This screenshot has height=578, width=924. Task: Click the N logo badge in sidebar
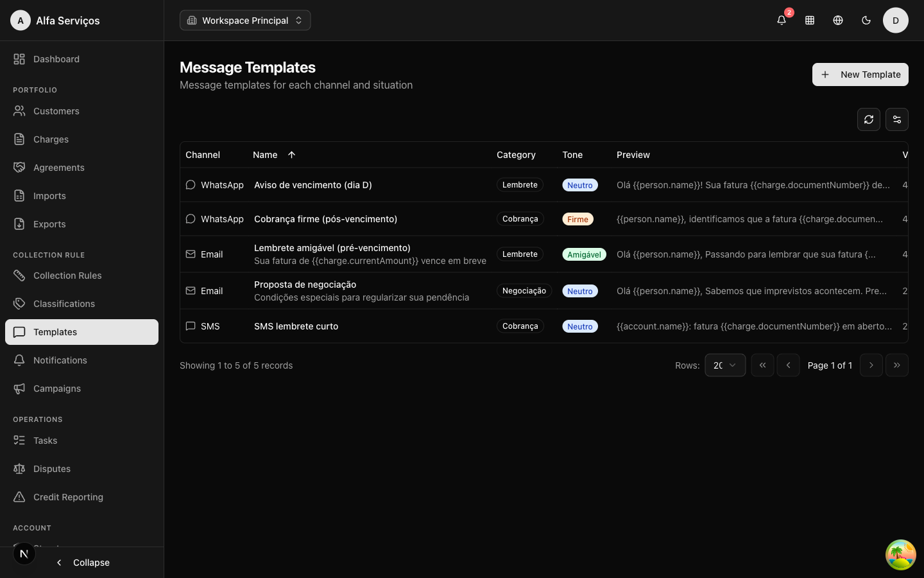pyautogui.click(x=24, y=554)
